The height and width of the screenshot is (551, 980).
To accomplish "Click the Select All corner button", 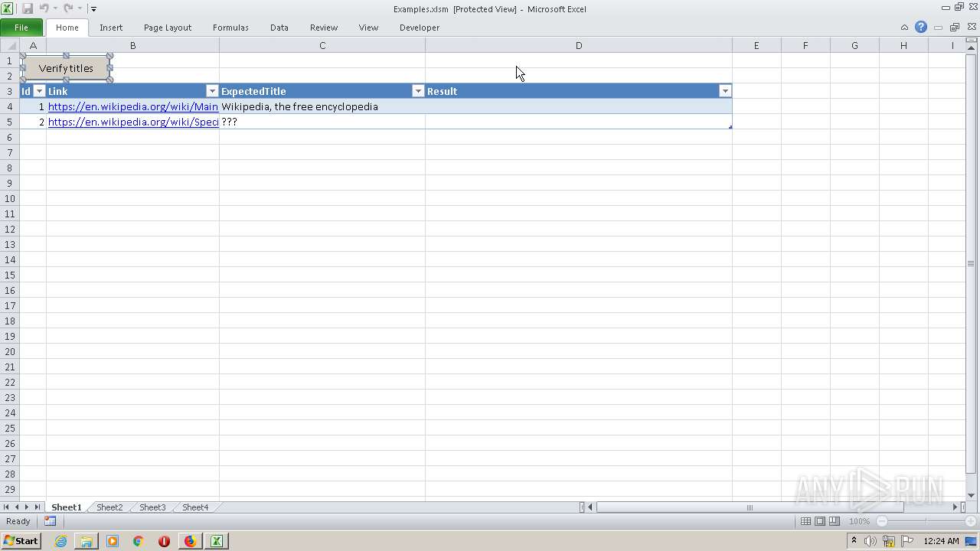I will point(10,45).
